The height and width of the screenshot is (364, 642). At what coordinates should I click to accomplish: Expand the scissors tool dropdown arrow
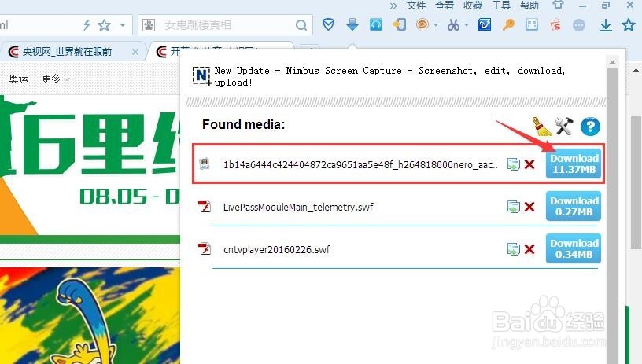click(467, 25)
